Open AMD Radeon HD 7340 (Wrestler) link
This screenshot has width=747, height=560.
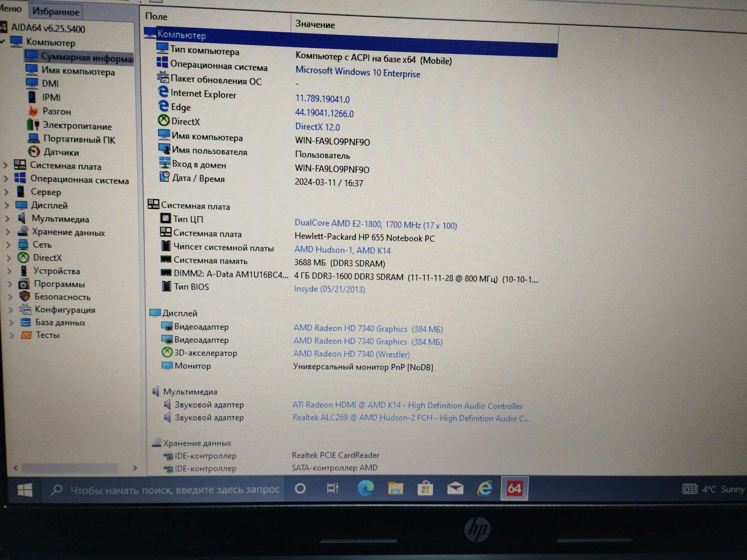(351, 354)
